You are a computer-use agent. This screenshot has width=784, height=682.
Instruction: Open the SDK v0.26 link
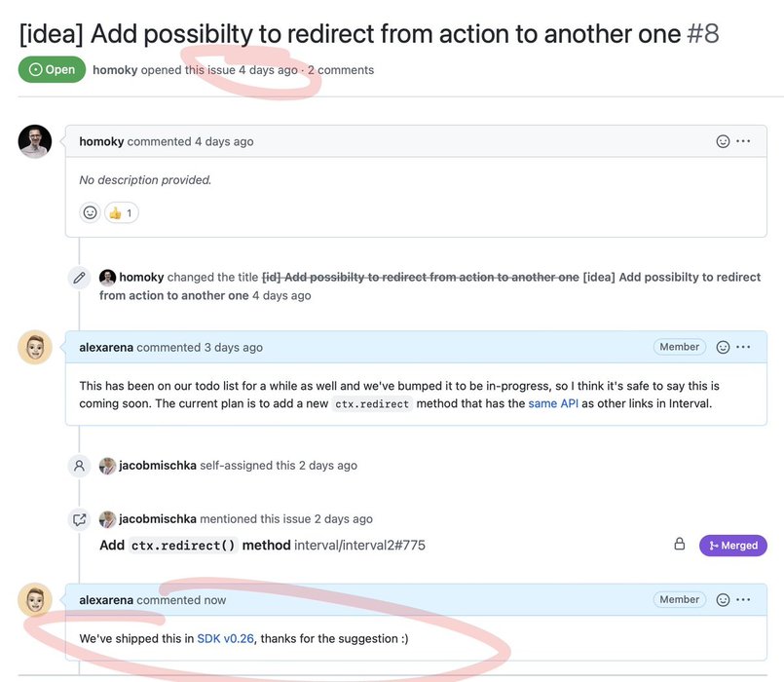[x=225, y=638]
